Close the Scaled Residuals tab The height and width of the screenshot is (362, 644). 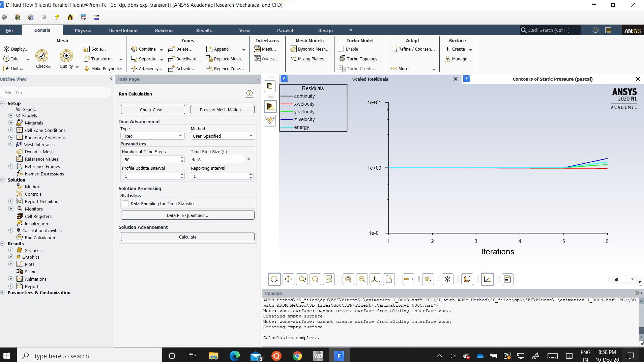tap(456, 79)
